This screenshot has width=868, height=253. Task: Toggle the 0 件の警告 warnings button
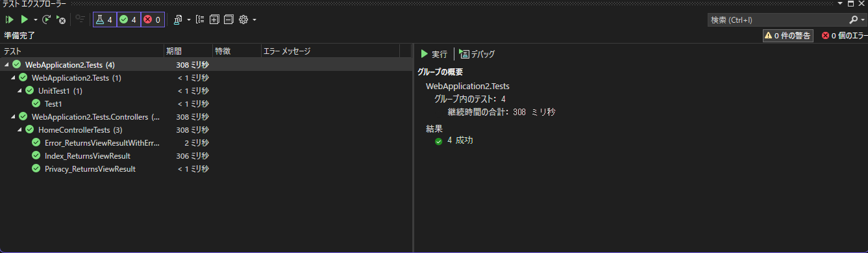[787, 36]
